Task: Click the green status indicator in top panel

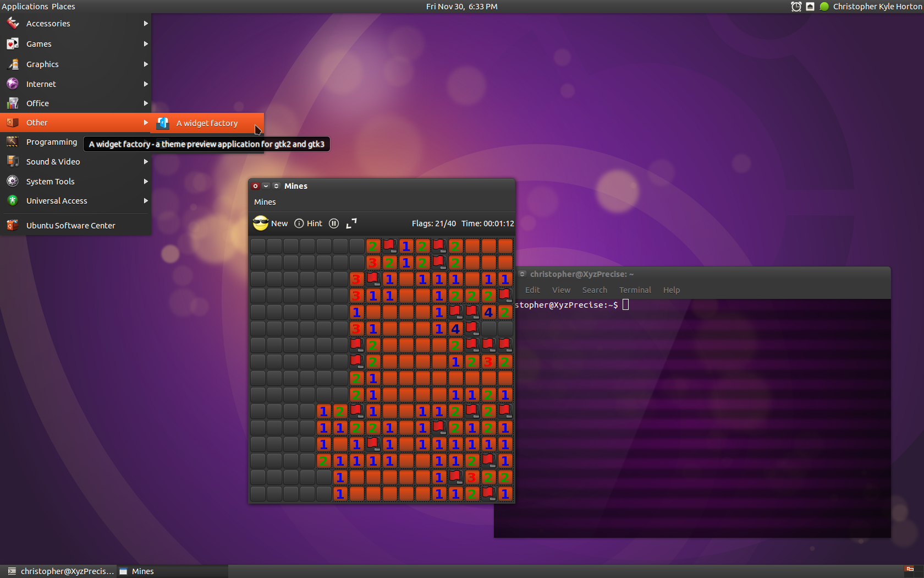Action: [824, 7]
